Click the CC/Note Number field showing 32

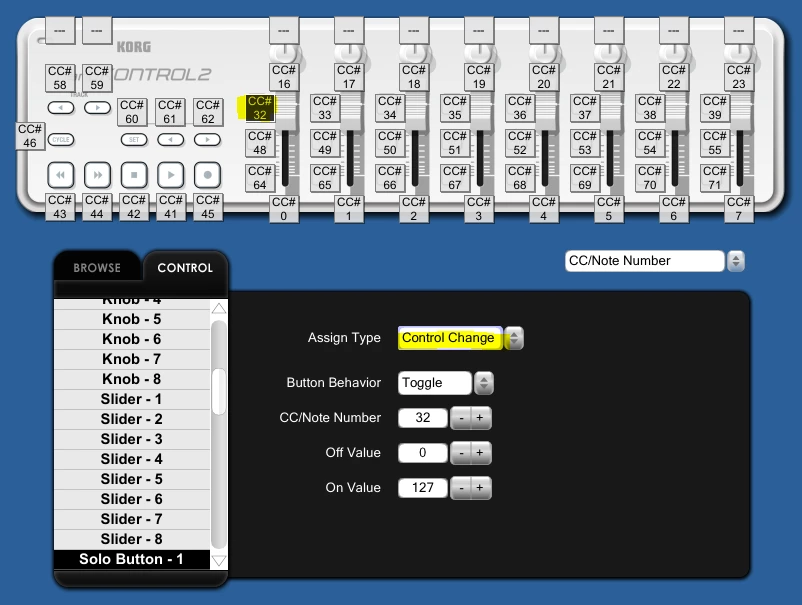(x=423, y=418)
